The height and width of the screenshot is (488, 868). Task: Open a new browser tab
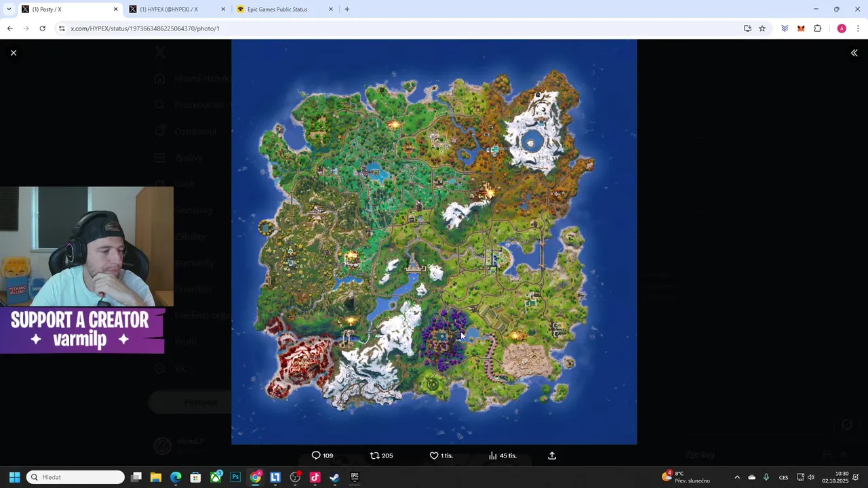point(347,9)
